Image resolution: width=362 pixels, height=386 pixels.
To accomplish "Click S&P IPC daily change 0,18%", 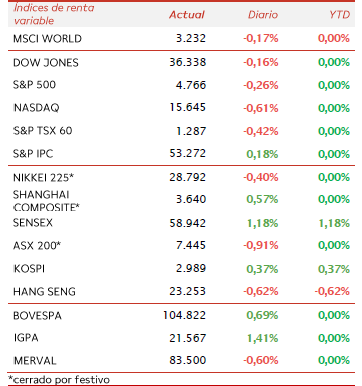I will coord(262,154).
